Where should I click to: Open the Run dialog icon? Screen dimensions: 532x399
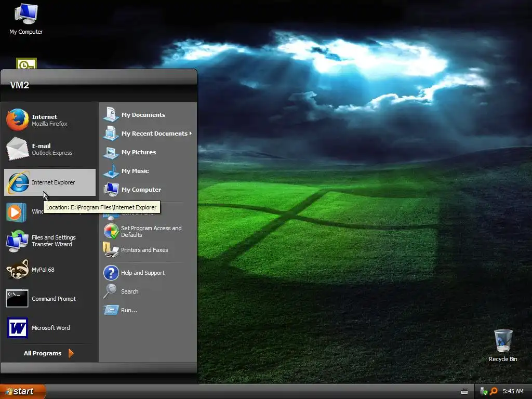(x=111, y=310)
